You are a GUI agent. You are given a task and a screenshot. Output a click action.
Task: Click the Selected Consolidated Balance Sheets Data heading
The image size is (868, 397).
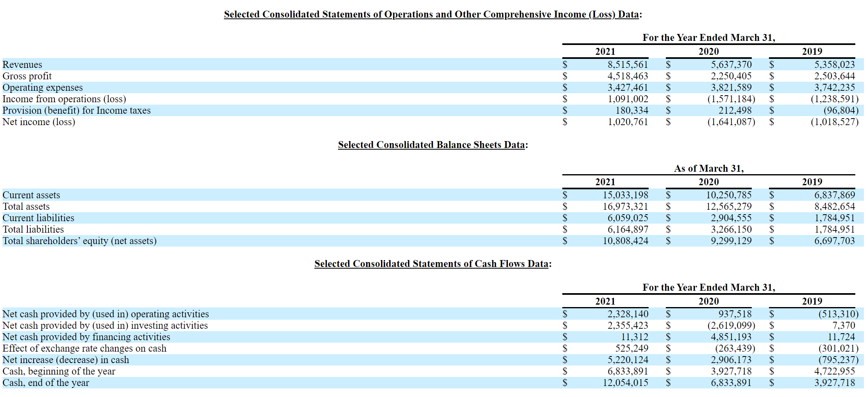click(x=433, y=145)
